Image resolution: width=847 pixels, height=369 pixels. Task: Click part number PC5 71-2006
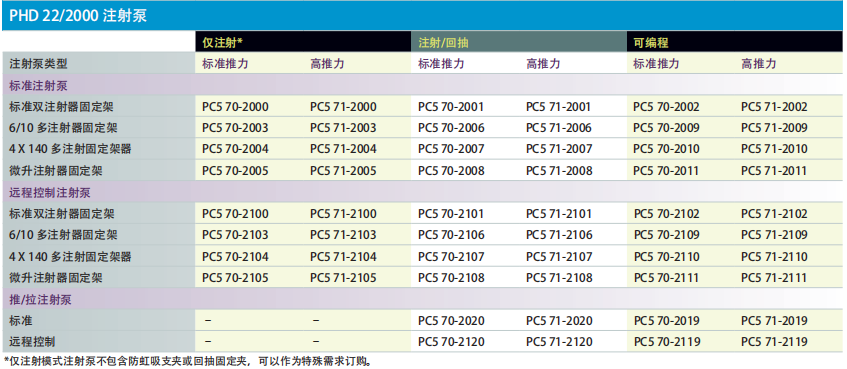[559, 129]
